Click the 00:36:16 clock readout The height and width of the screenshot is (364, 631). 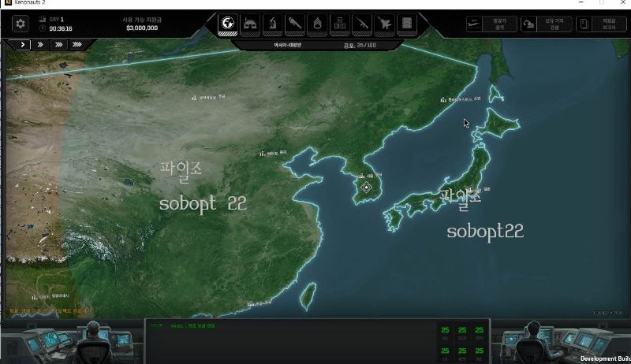pyautogui.click(x=61, y=28)
